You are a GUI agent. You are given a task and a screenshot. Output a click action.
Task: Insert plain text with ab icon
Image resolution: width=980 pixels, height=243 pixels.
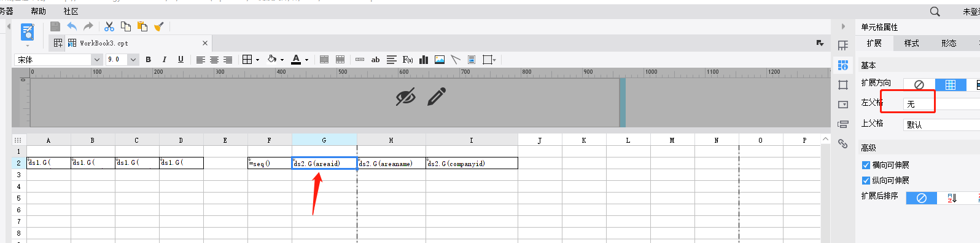pos(375,60)
